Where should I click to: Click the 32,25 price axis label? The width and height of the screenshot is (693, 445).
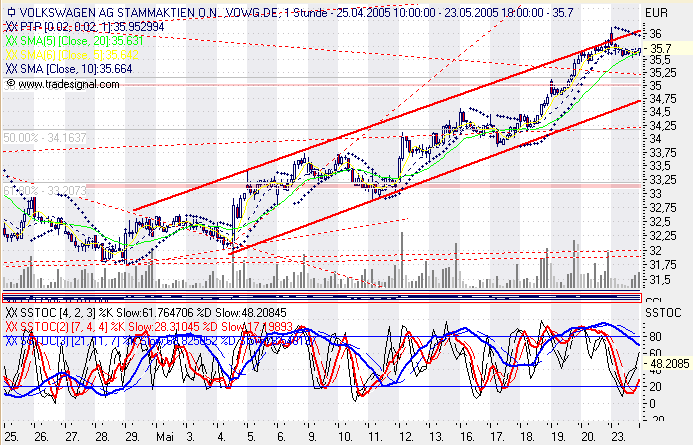[x=663, y=236]
